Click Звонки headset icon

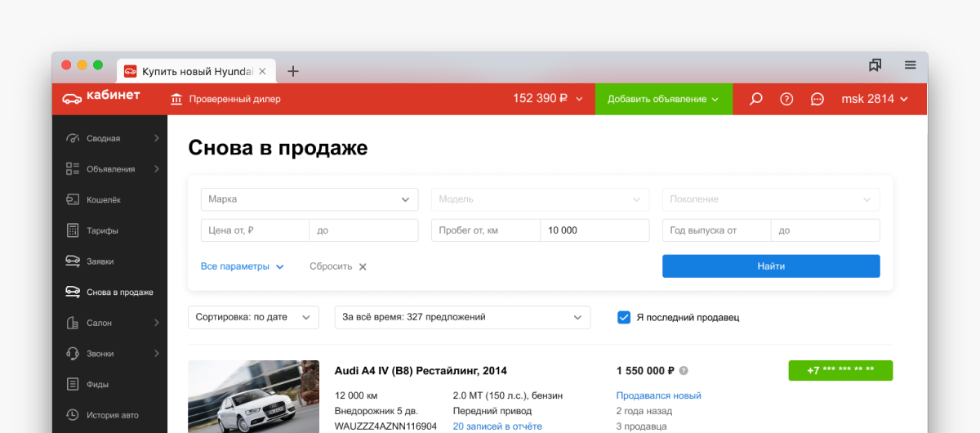click(x=72, y=354)
